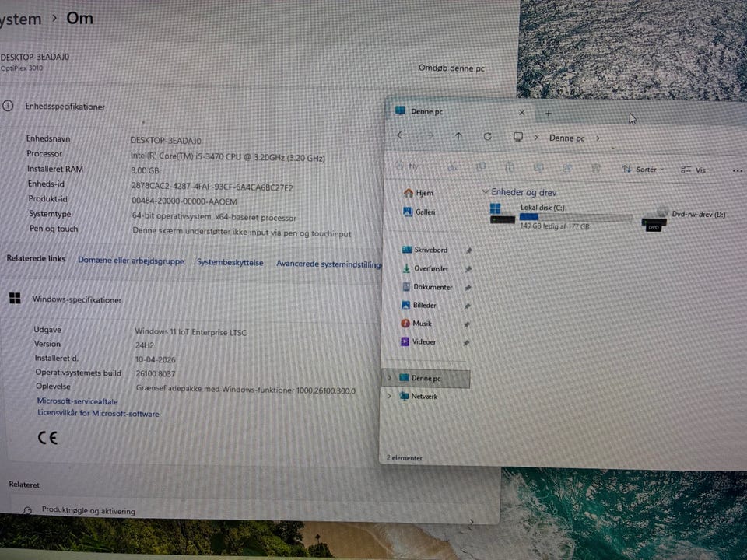Click the processor value Intel Core i5-3470
Viewport: 747px width, 560px height.
tap(228, 157)
